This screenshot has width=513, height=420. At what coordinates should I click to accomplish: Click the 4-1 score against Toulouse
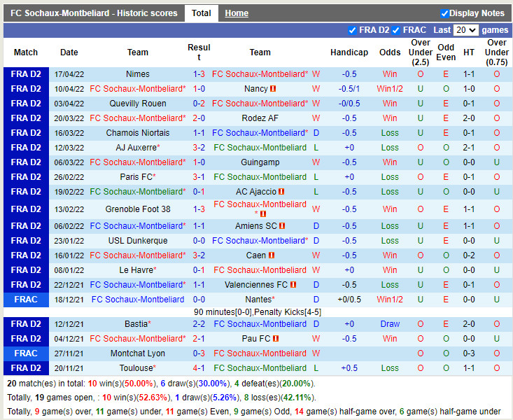point(199,368)
